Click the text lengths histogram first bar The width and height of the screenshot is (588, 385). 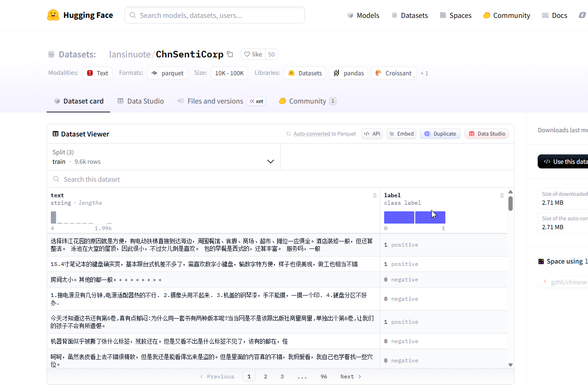pos(53,217)
